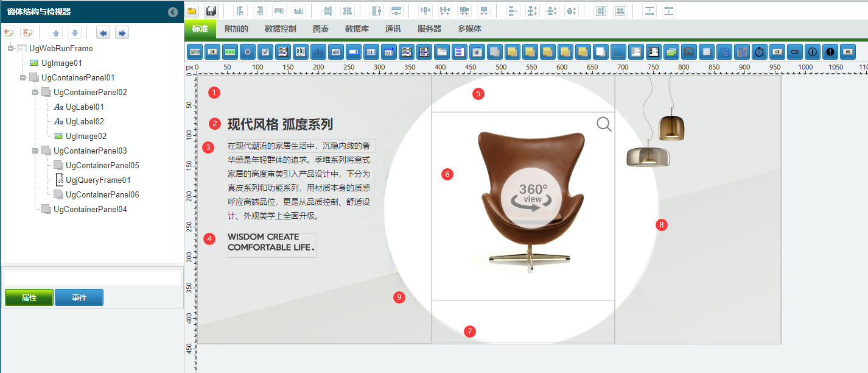
Task: Move selected node down with the down arrow
Action: 74,33
